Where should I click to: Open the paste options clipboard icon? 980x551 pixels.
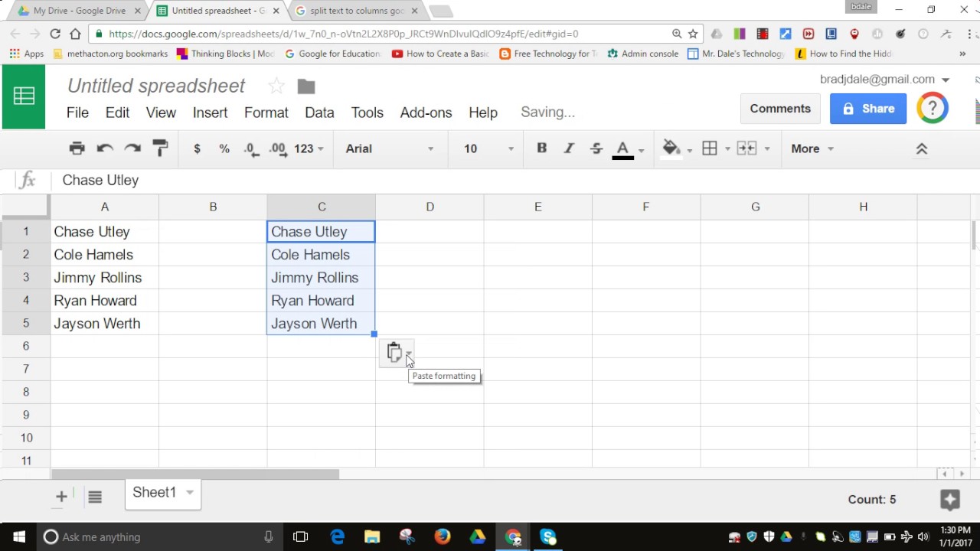(397, 352)
